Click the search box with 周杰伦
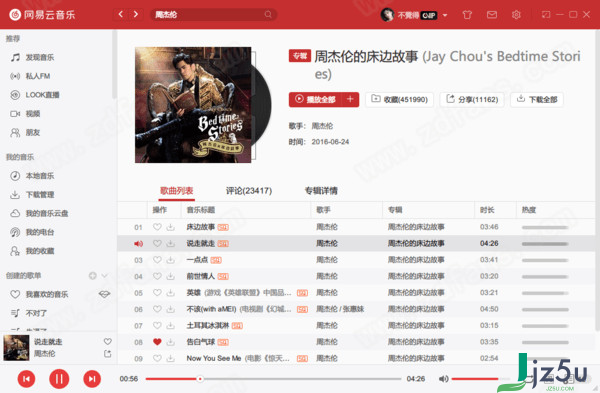 [x=214, y=15]
